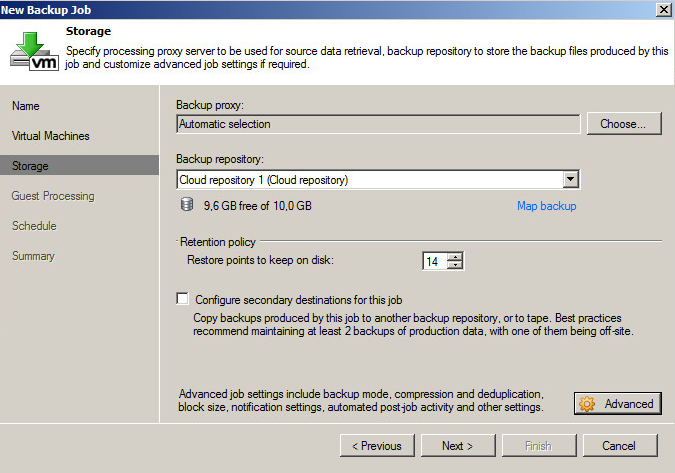675x473 pixels.
Task: Cancel the backup job wizard
Action: point(620,445)
